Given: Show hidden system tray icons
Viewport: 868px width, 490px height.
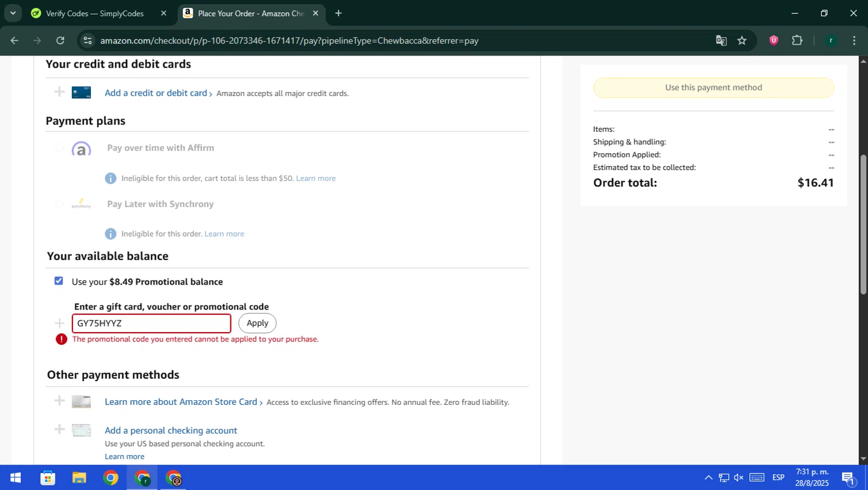Looking at the screenshot, I should 708,478.
